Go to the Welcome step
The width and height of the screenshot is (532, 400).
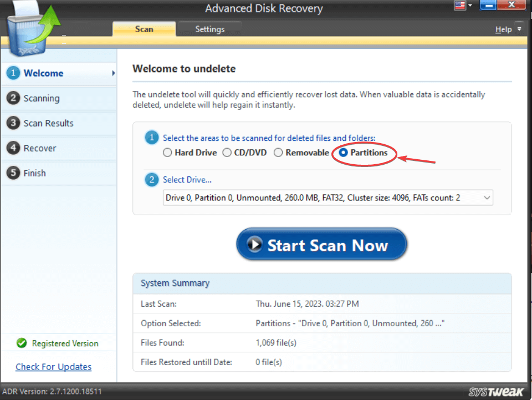click(x=59, y=73)
